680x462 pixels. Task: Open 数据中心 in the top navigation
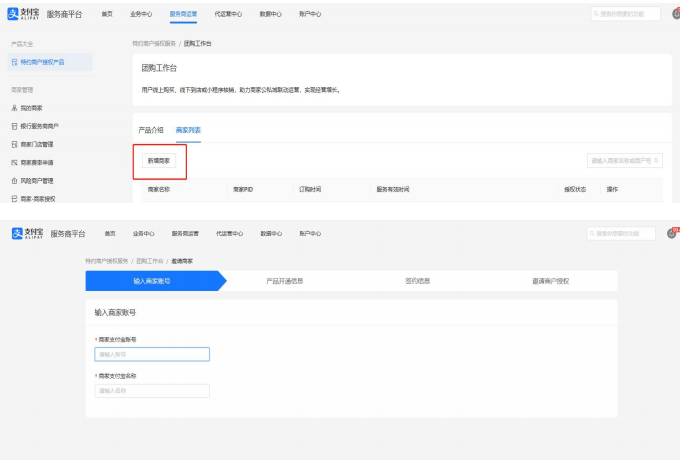click(270, 15)
